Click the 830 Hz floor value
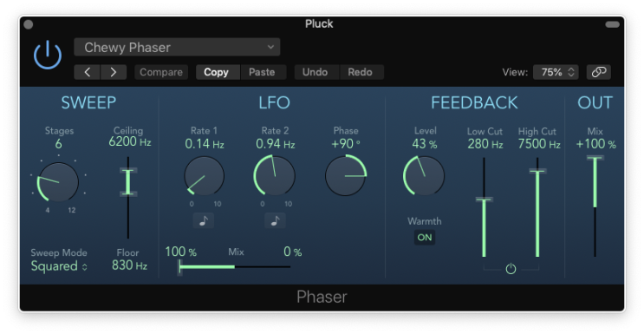 click(x=129, y=265)
